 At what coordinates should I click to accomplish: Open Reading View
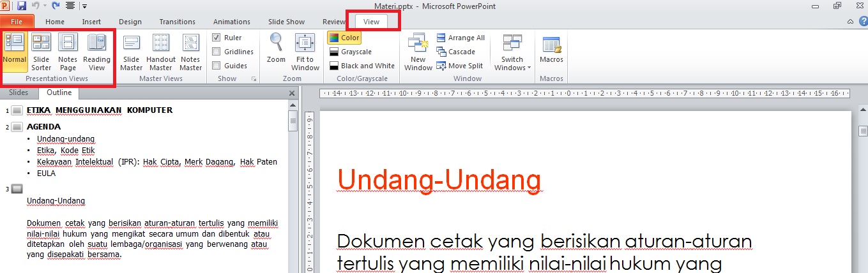tap(96, 51)
